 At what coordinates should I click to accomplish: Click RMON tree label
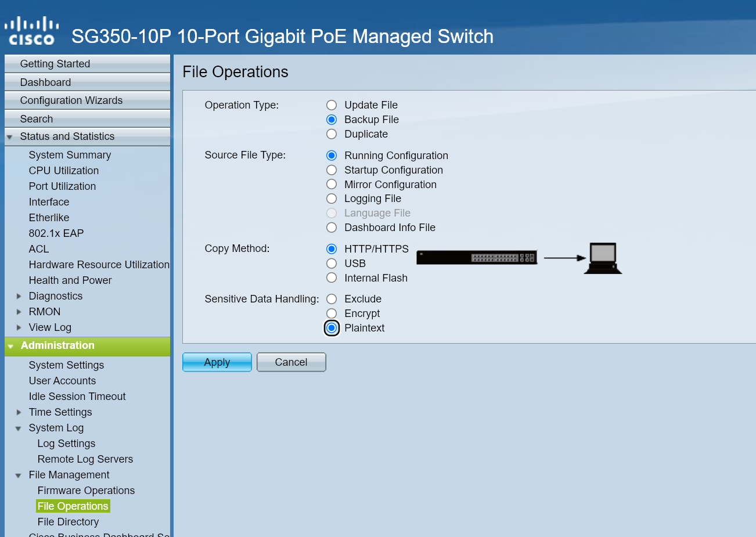(45, 312)
